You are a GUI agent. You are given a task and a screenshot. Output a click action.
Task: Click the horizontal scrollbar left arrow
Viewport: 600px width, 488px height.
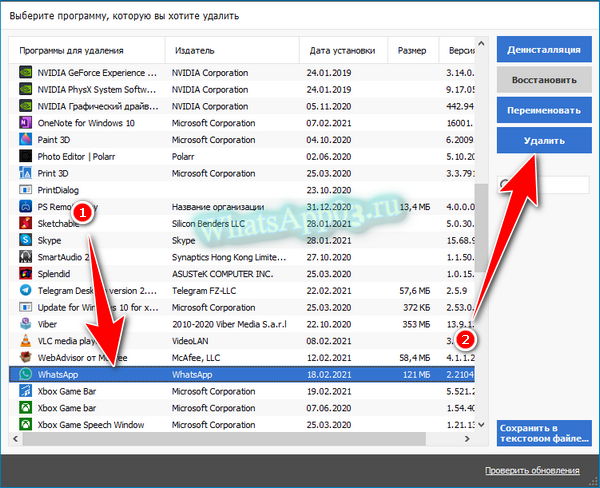coord(15,439)
